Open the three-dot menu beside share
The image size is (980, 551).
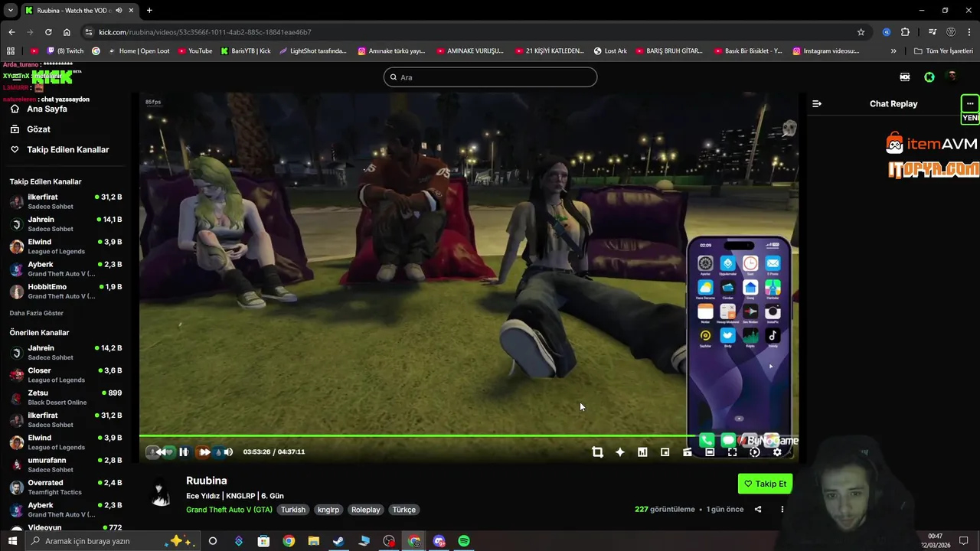tap(782, 510)
